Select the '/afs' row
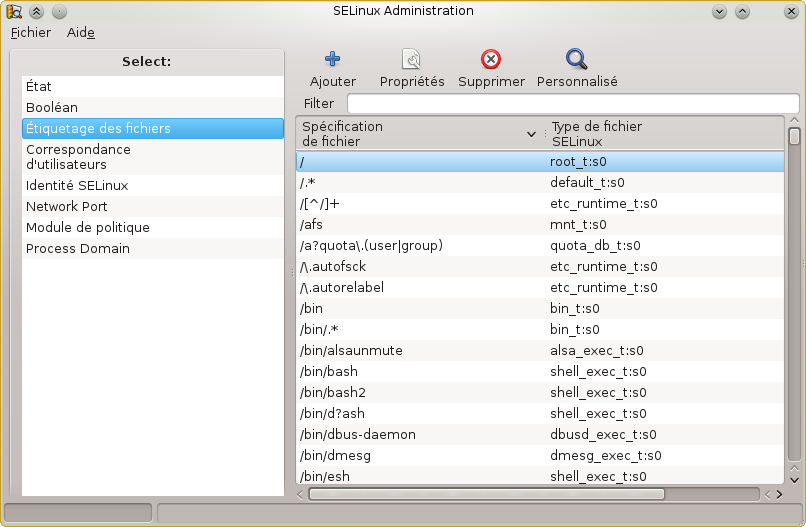The width and height of the screenshot is (806, 527). (x=540, y=225)
